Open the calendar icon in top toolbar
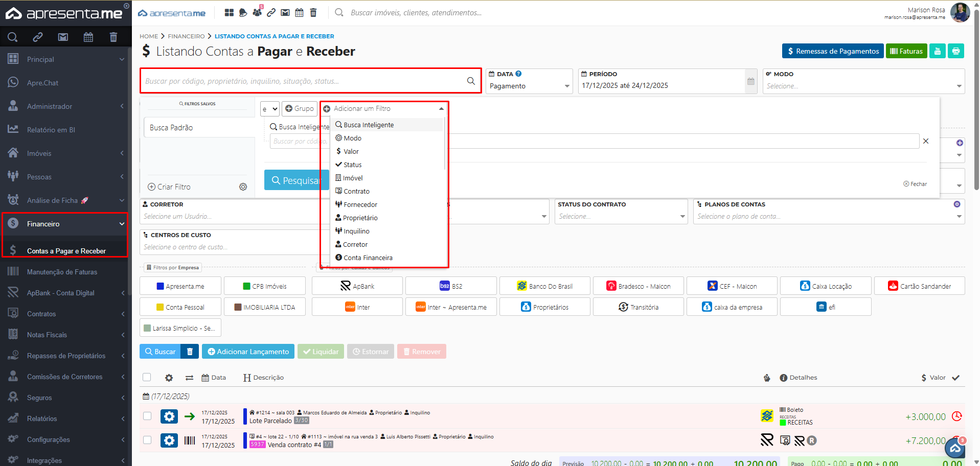The width and height of the screenshot is (980, 466). (299, 12)
